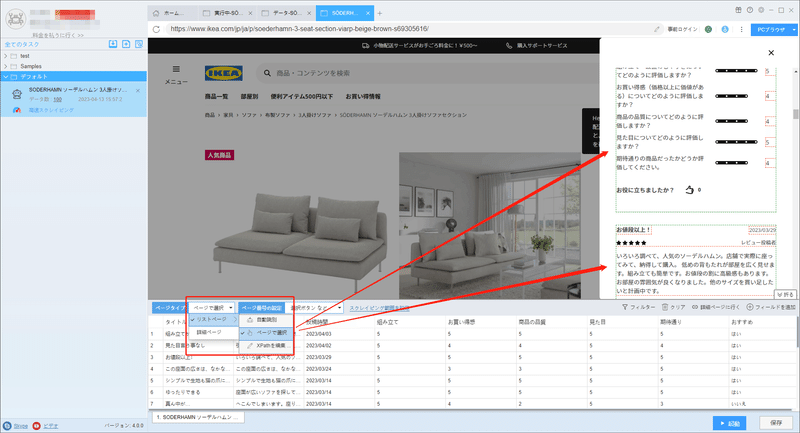
Task: Click the robot icon of SÖDERHAMN task
Action: point(17,94)
